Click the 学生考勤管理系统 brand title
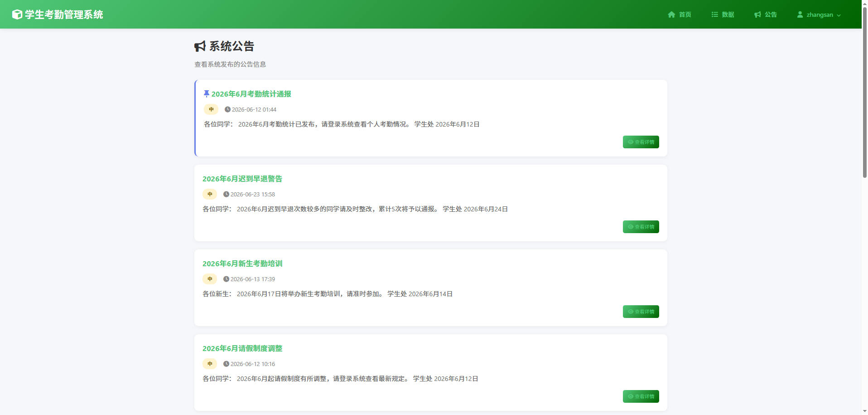Screen dimensions: 868x415 tap(64, 15)
